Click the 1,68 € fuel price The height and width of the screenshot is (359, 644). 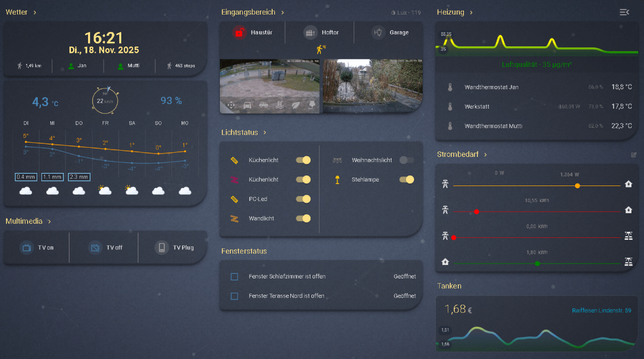click(458, 309)
